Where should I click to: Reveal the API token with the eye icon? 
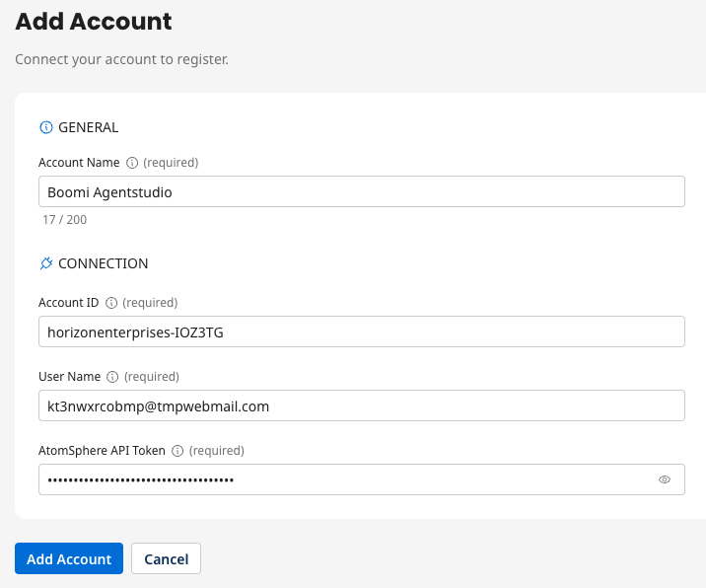click(x=665, y=479)
